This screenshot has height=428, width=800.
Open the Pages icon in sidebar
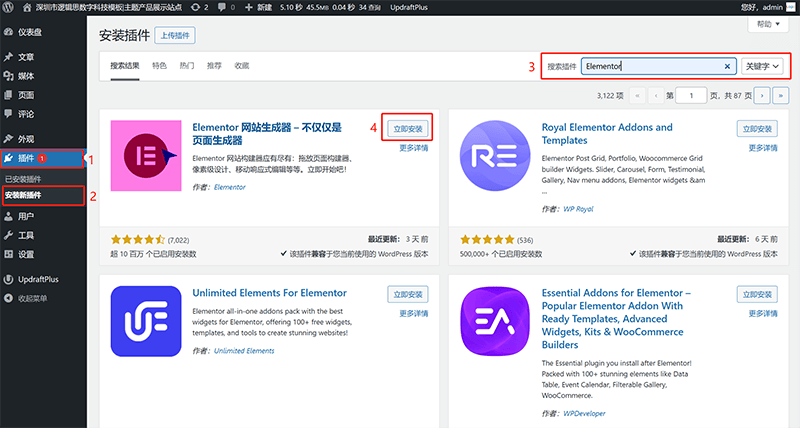(x=8, y=95)
